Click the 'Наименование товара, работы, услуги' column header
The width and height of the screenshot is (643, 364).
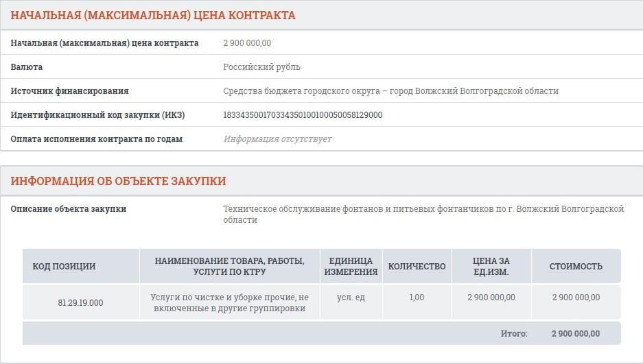coord(230,266)
